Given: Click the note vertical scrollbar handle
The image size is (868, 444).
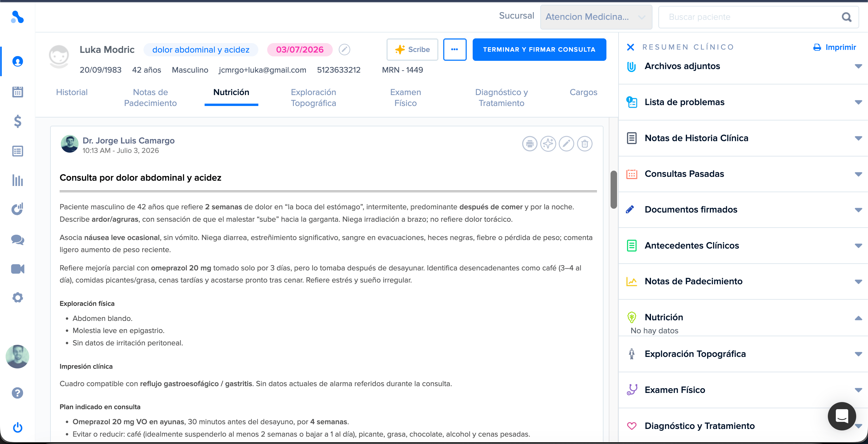Looking at the screenshot, I should (614, 190).
